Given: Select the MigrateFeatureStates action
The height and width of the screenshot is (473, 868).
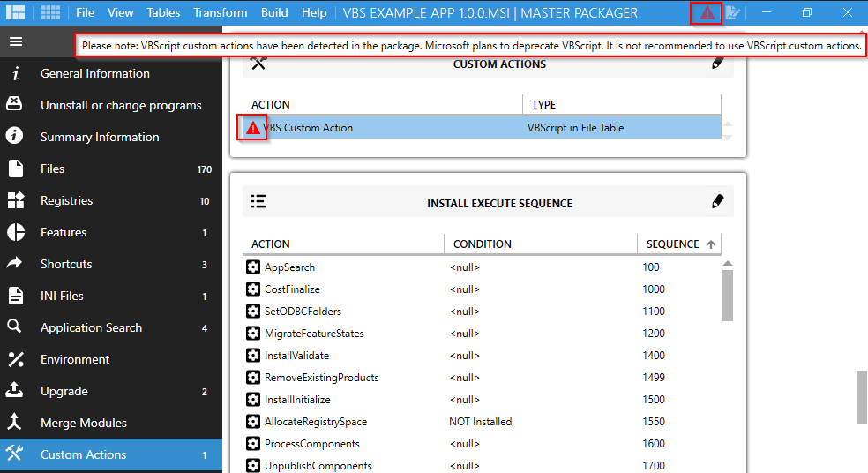Looking at the screenshot, I should coord(314,334).
